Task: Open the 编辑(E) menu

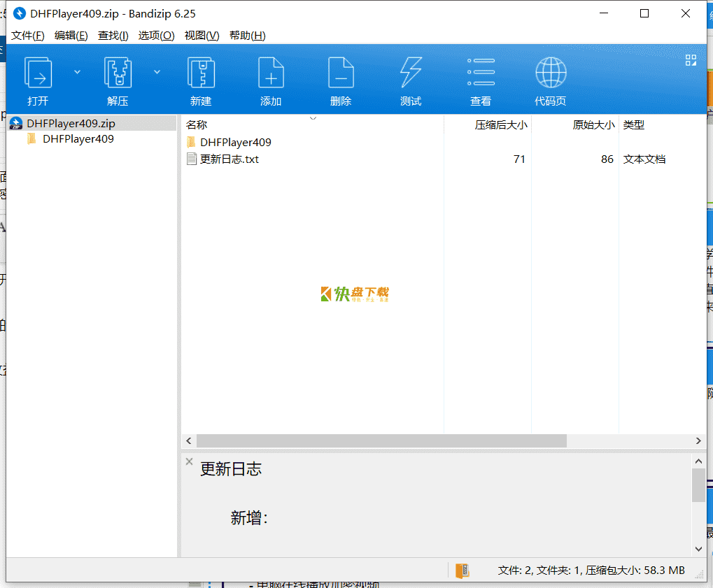Action: coord(71,36)
